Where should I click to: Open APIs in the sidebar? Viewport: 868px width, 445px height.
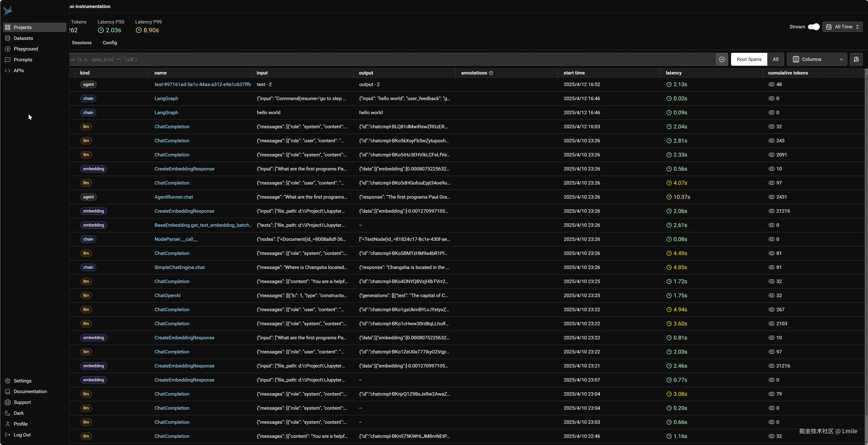[x=18, y=70]
